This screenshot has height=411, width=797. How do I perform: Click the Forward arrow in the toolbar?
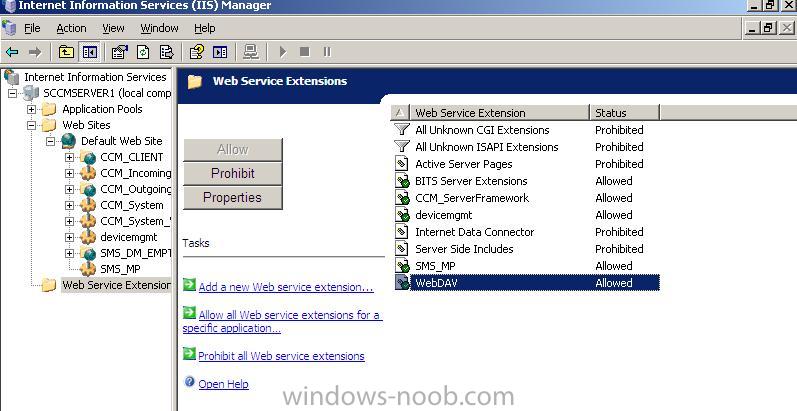pos(35,52)
